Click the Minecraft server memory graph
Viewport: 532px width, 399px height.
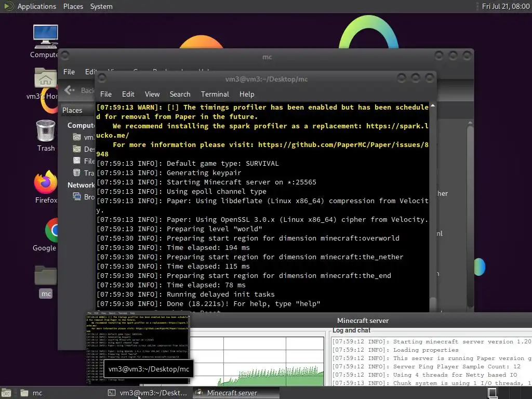tap(257, 361)
